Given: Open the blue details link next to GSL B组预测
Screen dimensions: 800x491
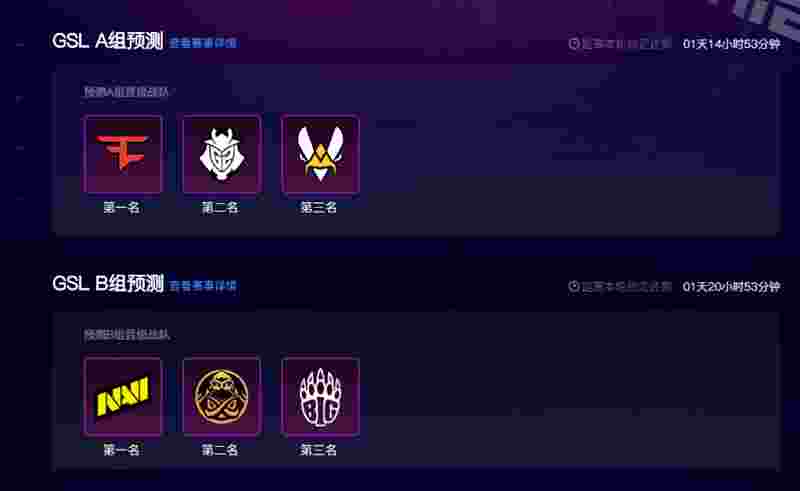Looking at the screenshot, I should (x=203, y=285).
